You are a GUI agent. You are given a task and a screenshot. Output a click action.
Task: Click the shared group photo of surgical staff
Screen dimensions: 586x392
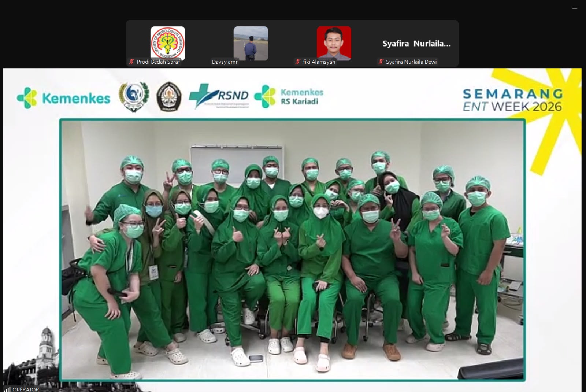pyautogui.click(x=293, y=250)
